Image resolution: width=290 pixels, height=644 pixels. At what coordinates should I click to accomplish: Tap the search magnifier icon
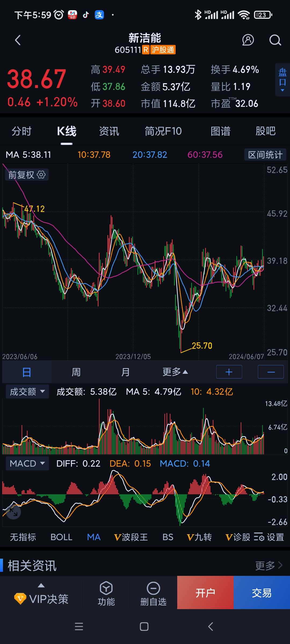[275, 40]
